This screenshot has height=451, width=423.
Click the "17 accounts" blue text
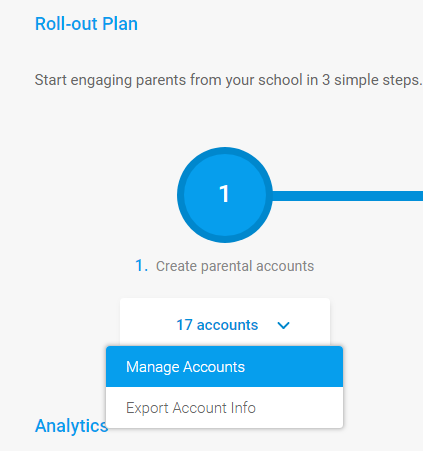[x=217, y=325]
